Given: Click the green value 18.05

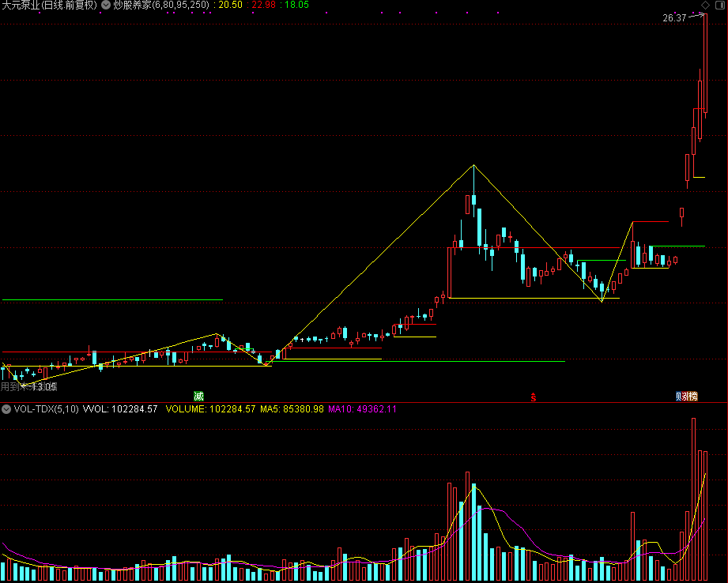Looking at the screenshot, I should (x=296, y=5).
